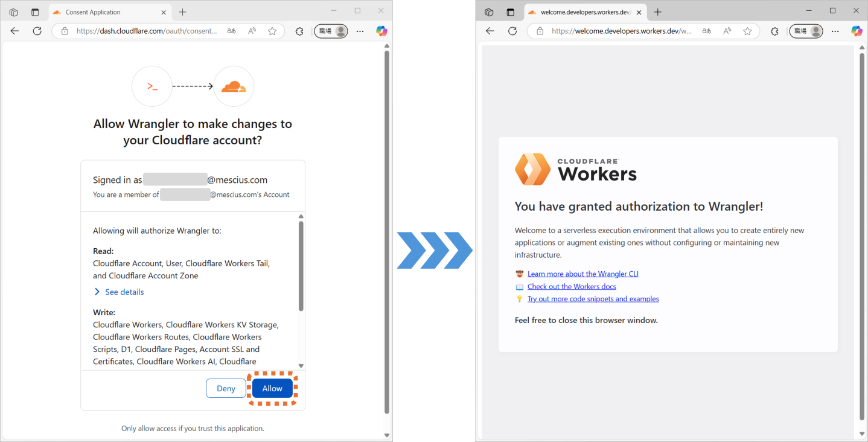Open Settings and more in workers.dev window
The height and width of the screenshot is (442, 868).
pos(835,31)
